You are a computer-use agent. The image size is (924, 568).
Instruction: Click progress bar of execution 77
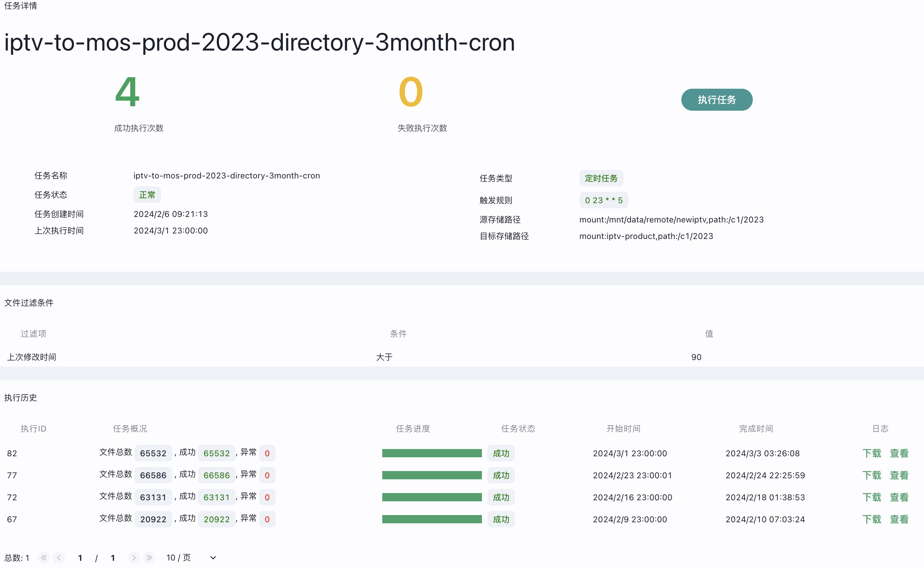432,475
